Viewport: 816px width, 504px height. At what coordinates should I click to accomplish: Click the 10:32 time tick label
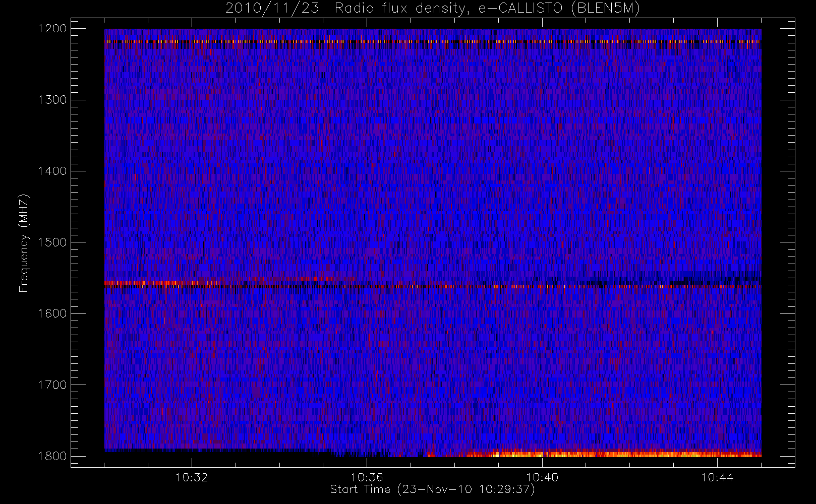(x=192, y=477)
